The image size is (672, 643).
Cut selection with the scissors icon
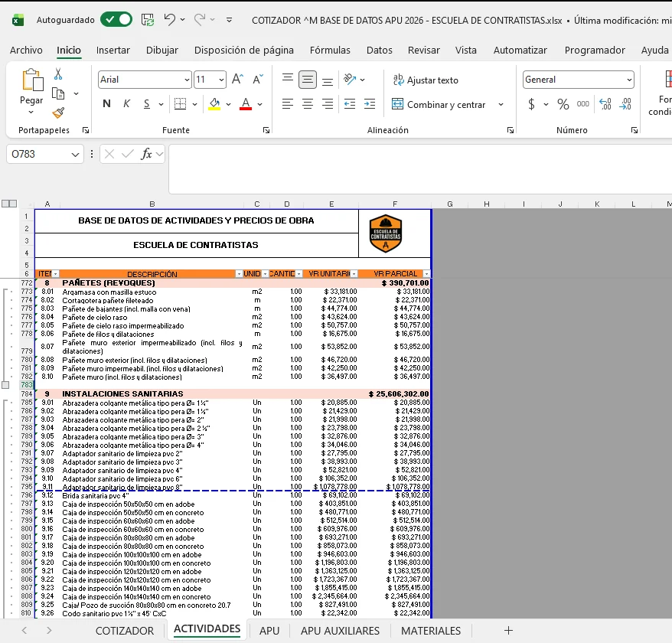(58, 74)
